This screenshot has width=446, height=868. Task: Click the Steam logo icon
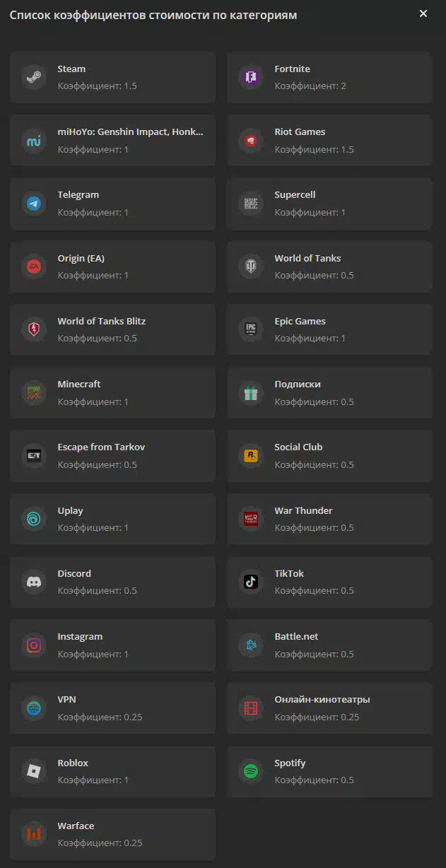point(33,77)
